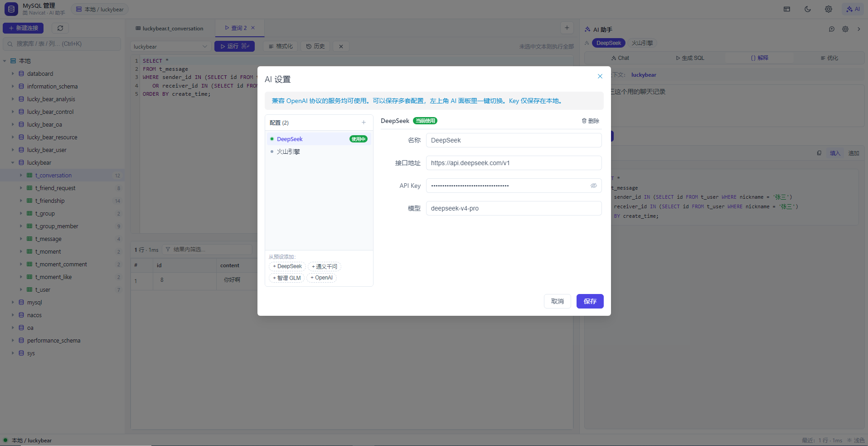
Task: Focus the 搜索库/表/列 search box
Action: coord(62,44)
